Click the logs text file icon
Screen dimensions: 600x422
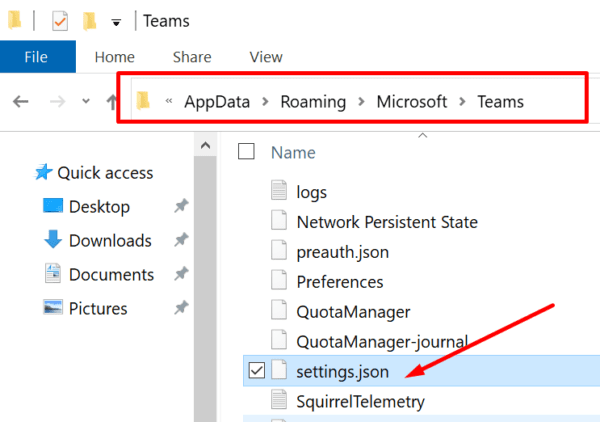click(x=279, y=190)
